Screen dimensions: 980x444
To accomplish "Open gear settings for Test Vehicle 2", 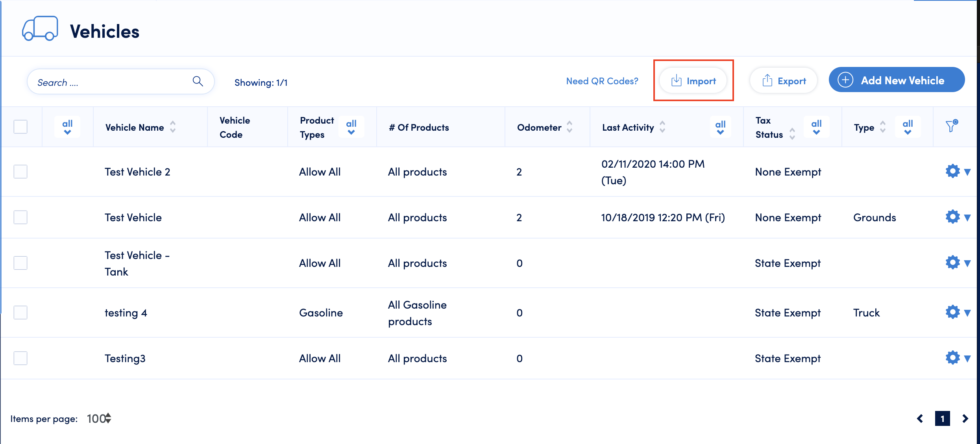I will [952, 171].
